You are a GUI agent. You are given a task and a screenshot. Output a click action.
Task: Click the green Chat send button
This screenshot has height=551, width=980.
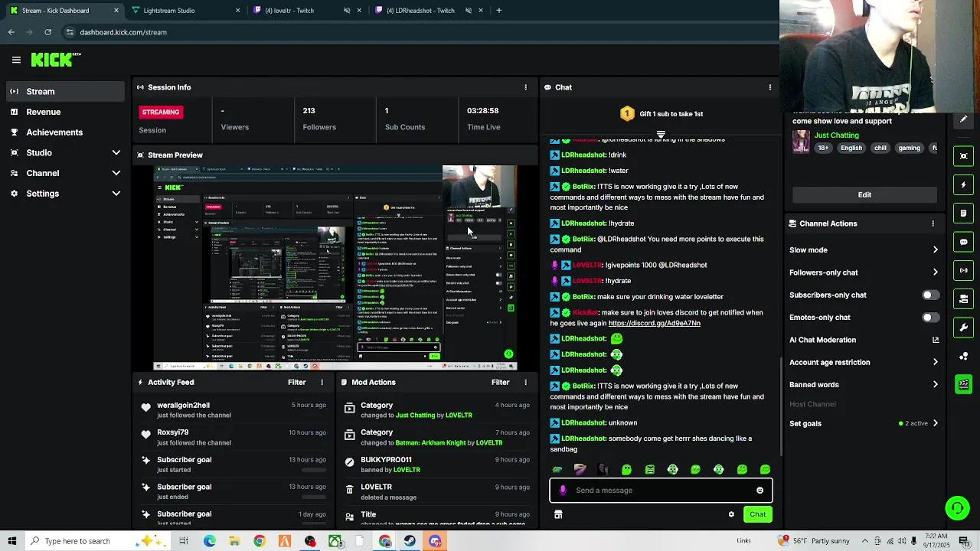click(x=757, y=514)
